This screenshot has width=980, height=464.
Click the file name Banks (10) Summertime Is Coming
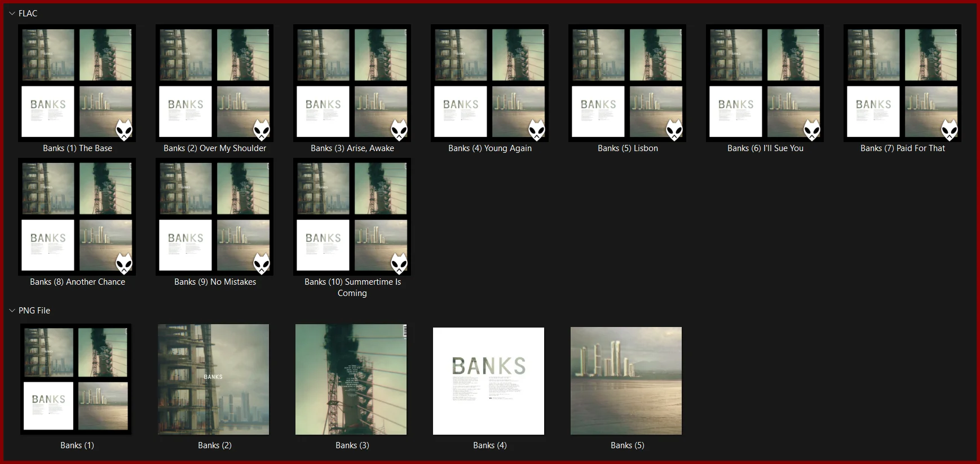[x=352, y=288]
